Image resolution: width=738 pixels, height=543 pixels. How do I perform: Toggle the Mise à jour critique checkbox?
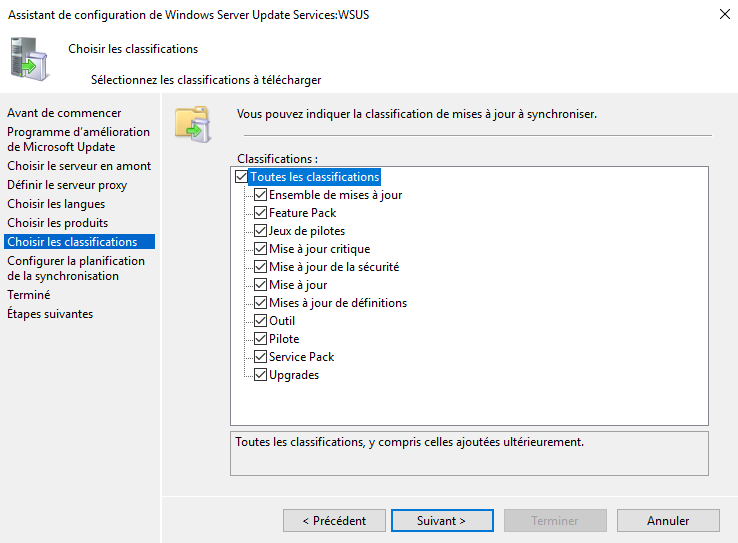click(x=260, y=248)
